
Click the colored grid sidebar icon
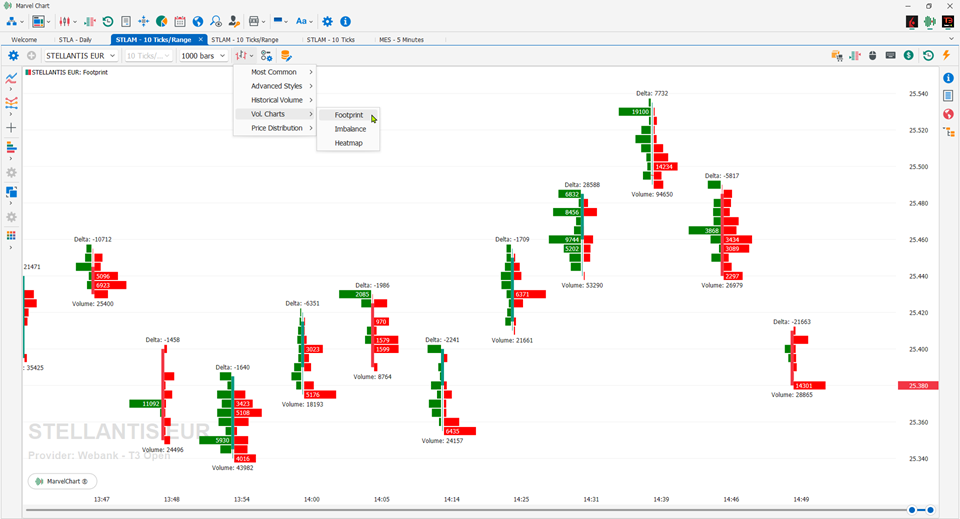[x=11, y=236]
